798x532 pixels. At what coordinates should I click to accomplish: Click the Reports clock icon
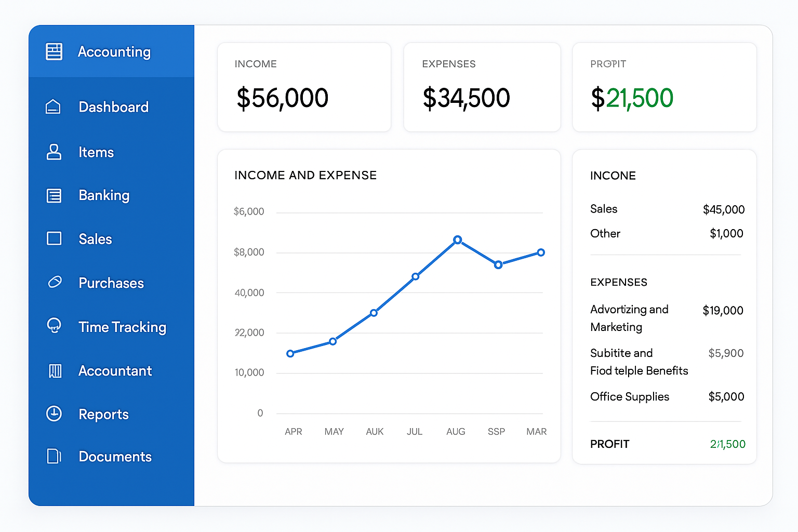[54, 414]
